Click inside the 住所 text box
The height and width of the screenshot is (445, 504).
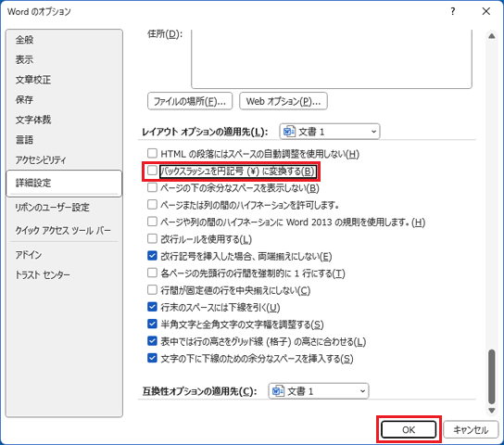332,58
